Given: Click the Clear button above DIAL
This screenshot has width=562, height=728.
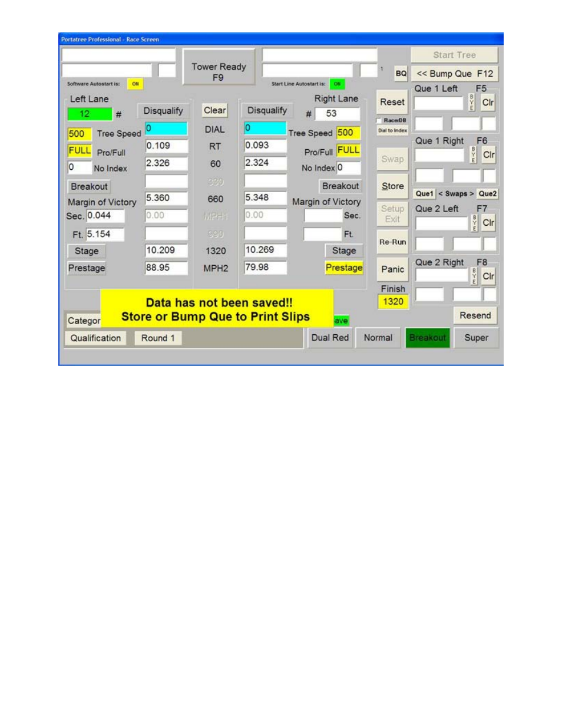Looking at the screenshot, I should point(214,110).
